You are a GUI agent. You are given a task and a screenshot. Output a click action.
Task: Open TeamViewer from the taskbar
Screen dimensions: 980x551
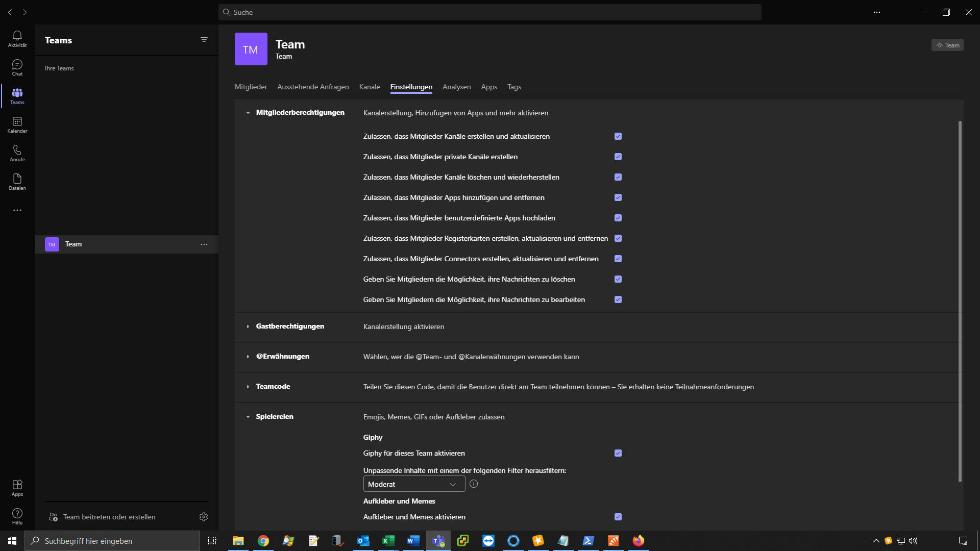(488, 541)
